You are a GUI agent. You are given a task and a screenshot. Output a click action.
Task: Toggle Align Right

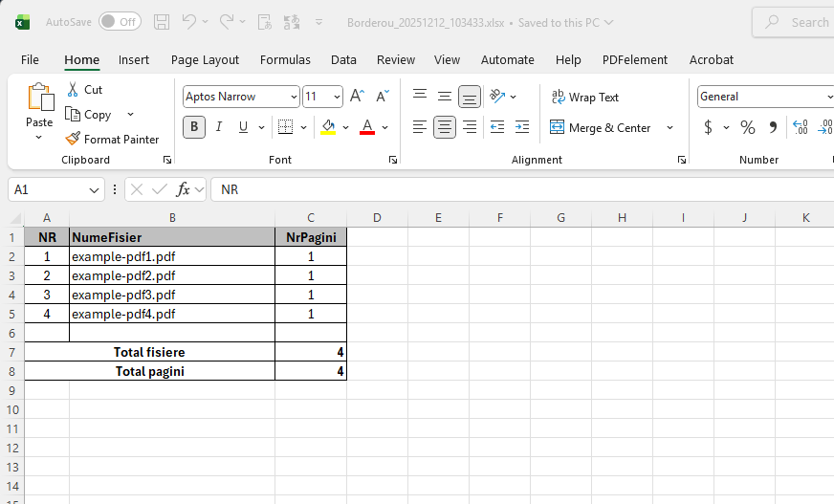click(x=469, y=127)
